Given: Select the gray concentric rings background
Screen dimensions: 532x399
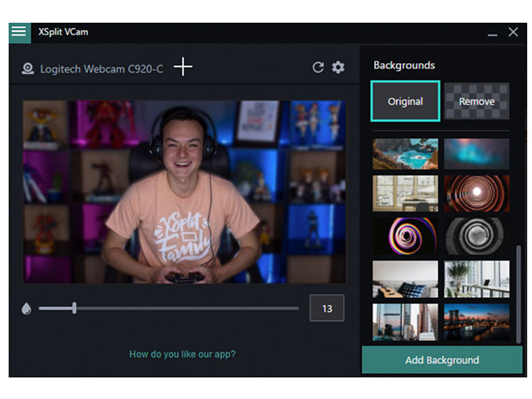Looking at the screenshot, I should [x=476, y=236].
